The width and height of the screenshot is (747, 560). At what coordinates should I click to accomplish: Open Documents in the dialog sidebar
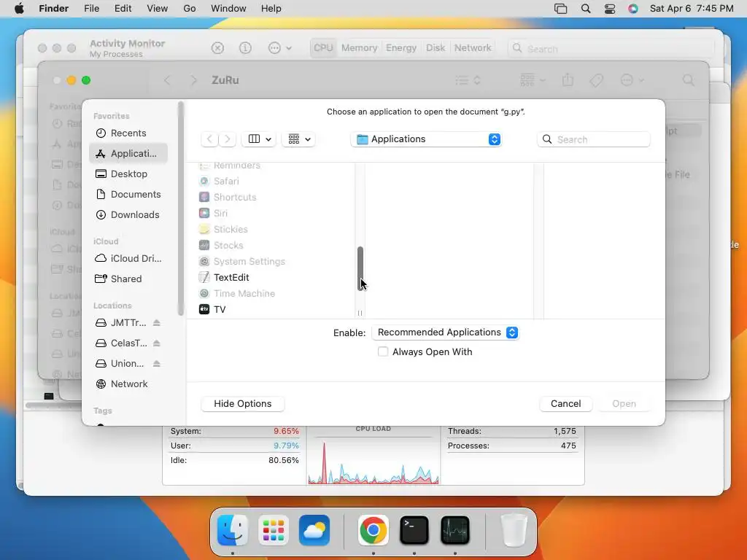128,194
